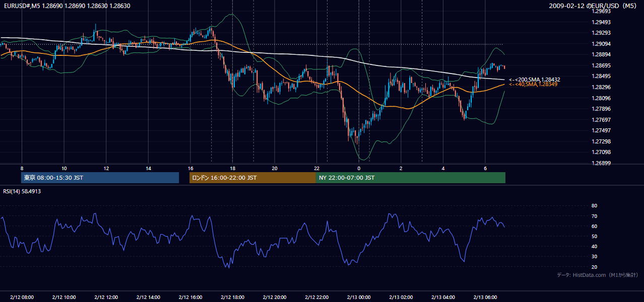Click the 200,SMA,1.28432 label
Screen dimensions: 644x302
tap(535, 80)
